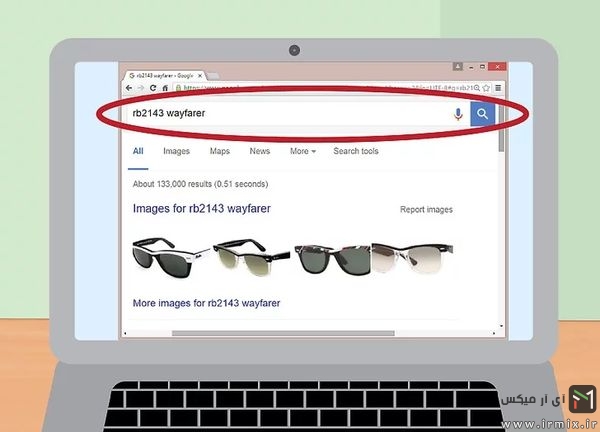
Task: Open the second sunglasses thumbnail with green lenses
Action: 251,257
